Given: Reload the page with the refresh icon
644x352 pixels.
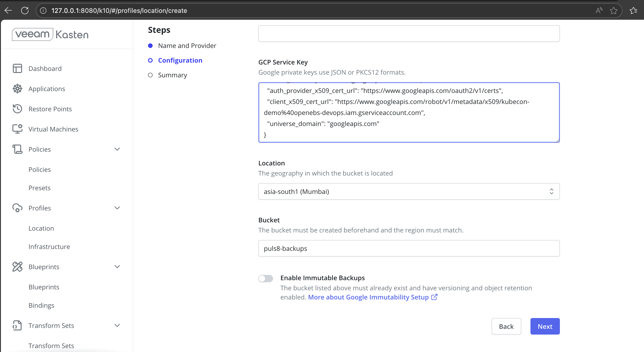Looking at the screenshot, I should tap(25, 11).
